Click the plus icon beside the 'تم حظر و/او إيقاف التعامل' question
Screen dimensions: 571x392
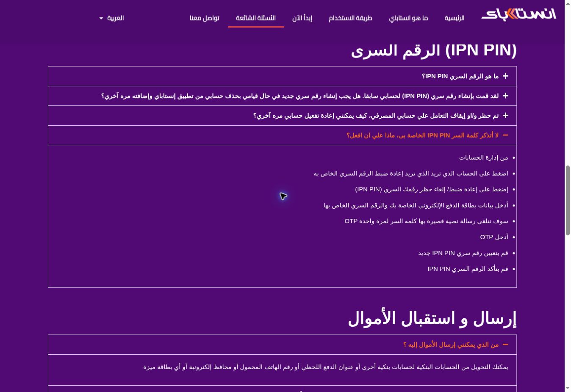(x=505, y=116)
